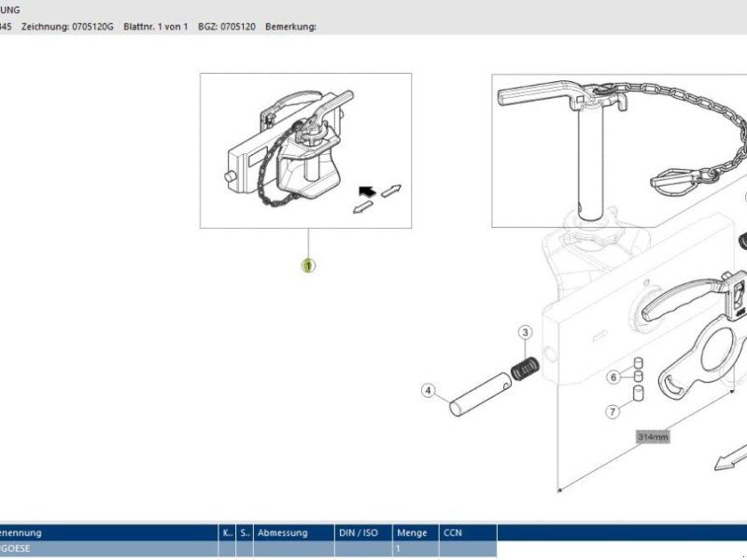Screen dimensions: 747x560
Task: Click callout number 6 in the drawing
Action: point(613,377)
